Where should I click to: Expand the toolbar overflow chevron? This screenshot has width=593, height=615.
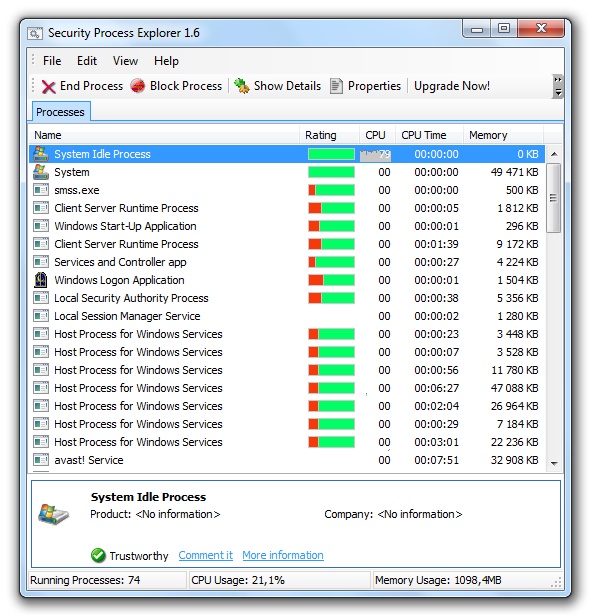558,86
